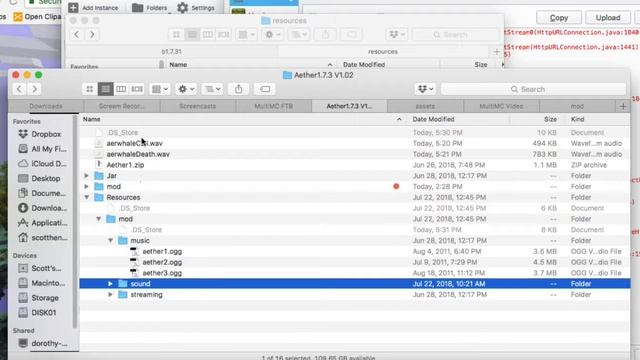
Task: Open the action gear menu in front window
Action: 187,89
